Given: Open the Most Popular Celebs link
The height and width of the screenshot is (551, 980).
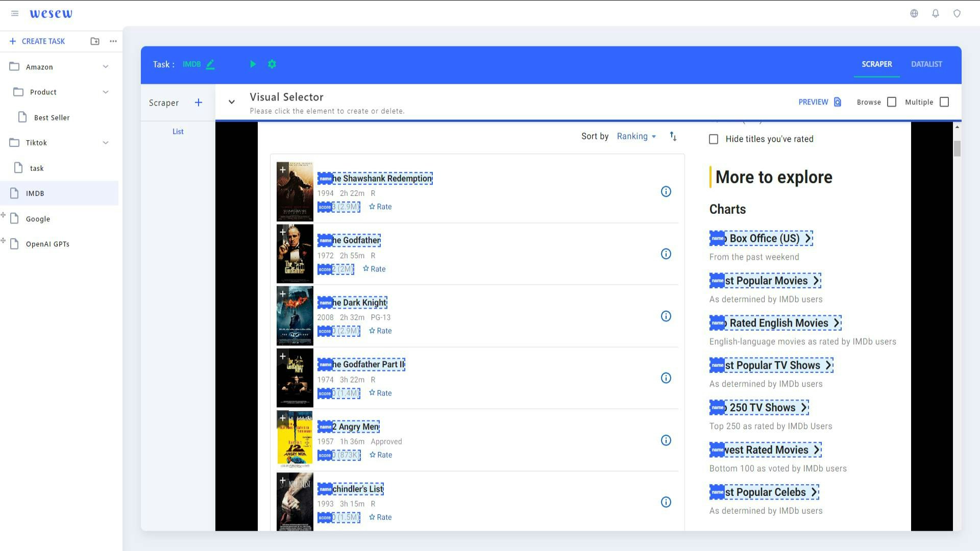Looking at the screenshot, I should [x=764, y=492].
